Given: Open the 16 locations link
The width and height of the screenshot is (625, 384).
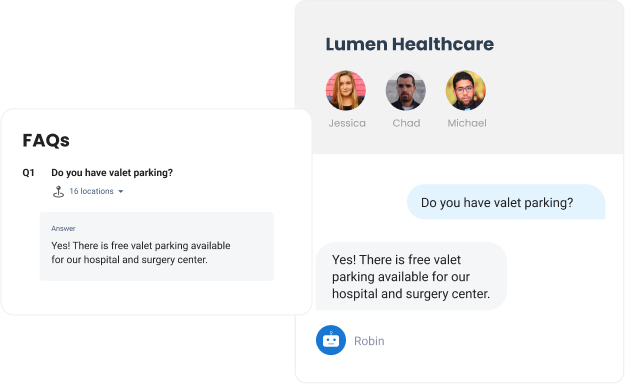Looking at the screenshot, I should coord(91,191).
